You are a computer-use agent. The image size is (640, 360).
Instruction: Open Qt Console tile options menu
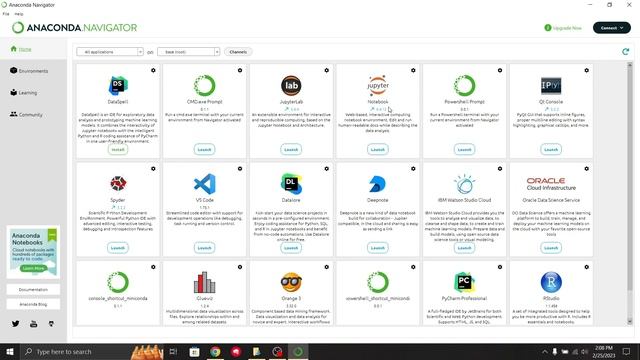click(x=587, y=70)
